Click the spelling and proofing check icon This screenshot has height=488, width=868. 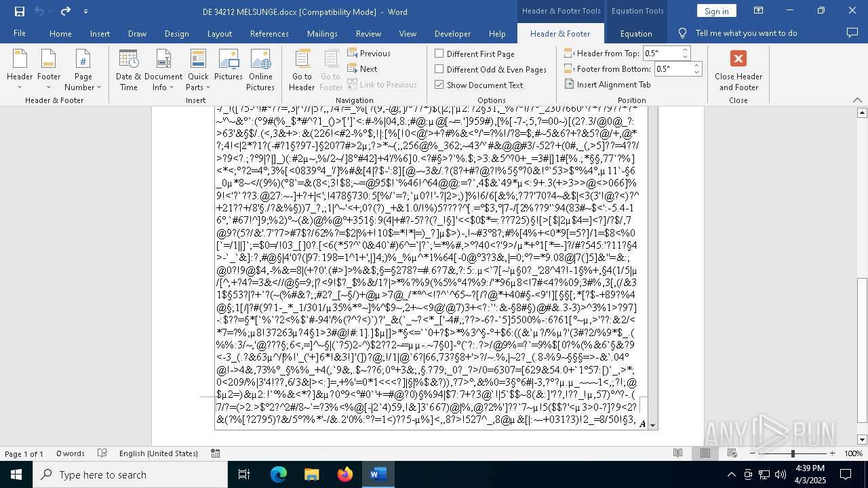[102, 453]
